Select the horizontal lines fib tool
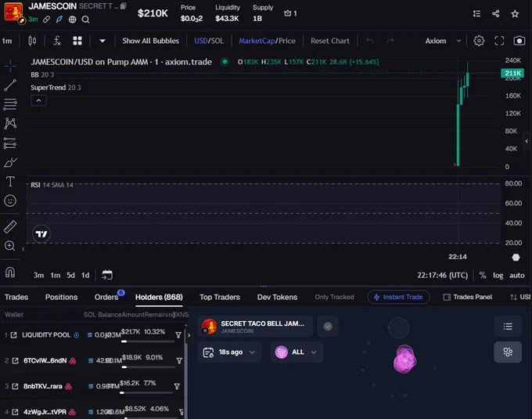532x419 pixels. [x=10, y=104]
